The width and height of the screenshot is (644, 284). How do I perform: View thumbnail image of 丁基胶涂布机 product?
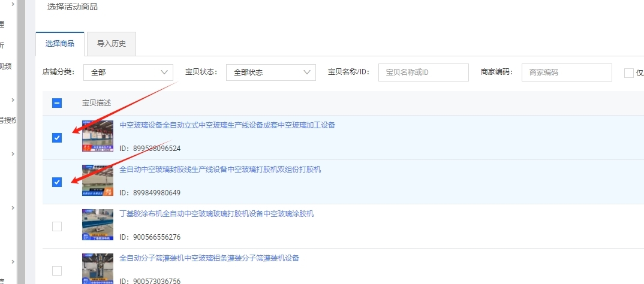pyautogui.click(x=98, y=225)
